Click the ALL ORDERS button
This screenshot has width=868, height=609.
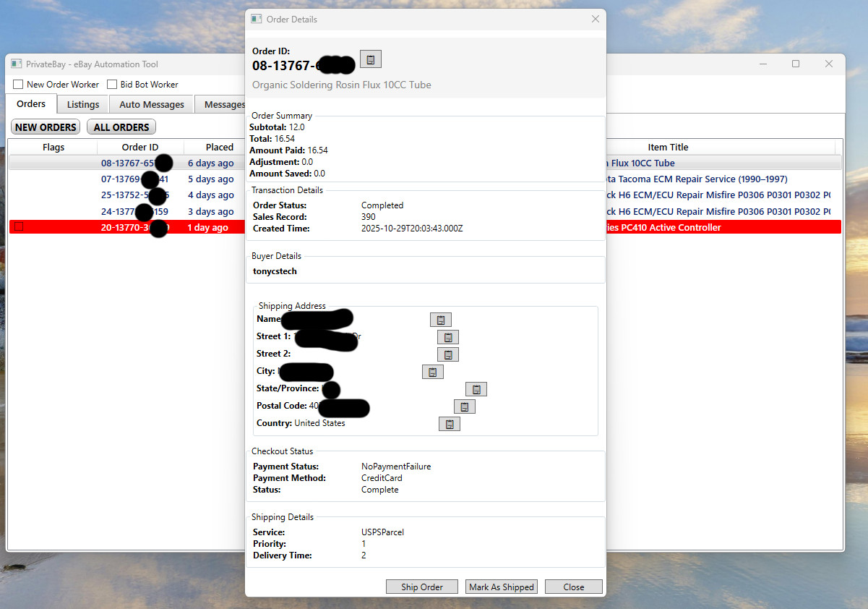click(x=121, y=127)
